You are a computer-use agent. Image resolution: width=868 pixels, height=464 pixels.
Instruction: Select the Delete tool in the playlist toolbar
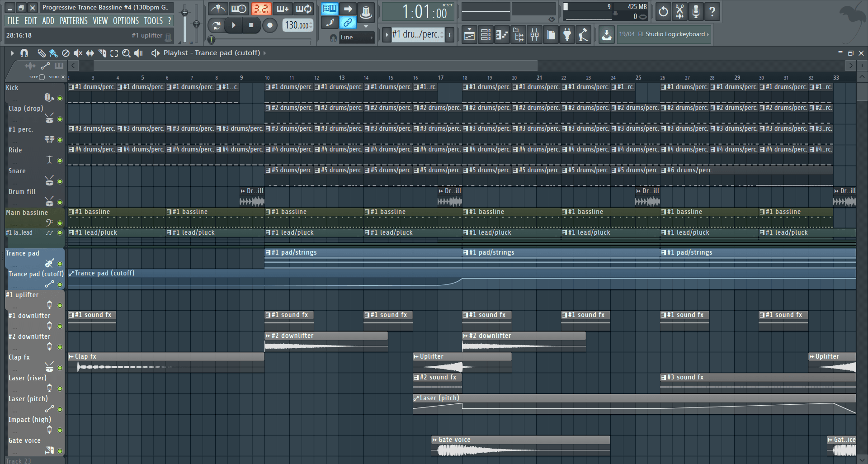point(66,53)
